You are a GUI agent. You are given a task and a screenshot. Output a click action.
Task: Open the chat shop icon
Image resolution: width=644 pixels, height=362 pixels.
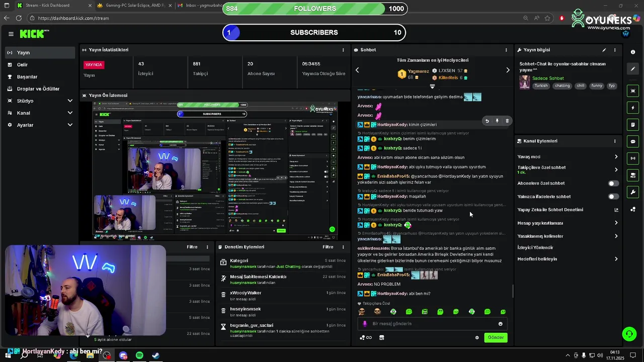pos(381,337)
